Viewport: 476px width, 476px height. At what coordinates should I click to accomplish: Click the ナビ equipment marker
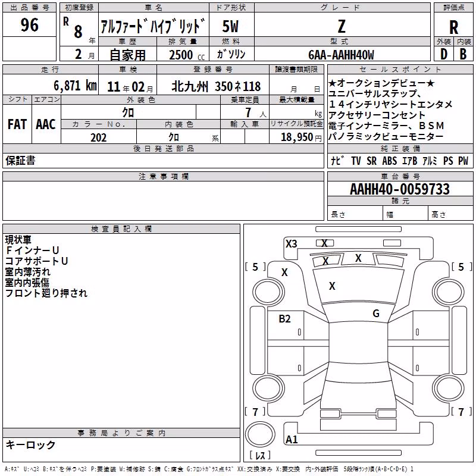(x=337, y=161)
